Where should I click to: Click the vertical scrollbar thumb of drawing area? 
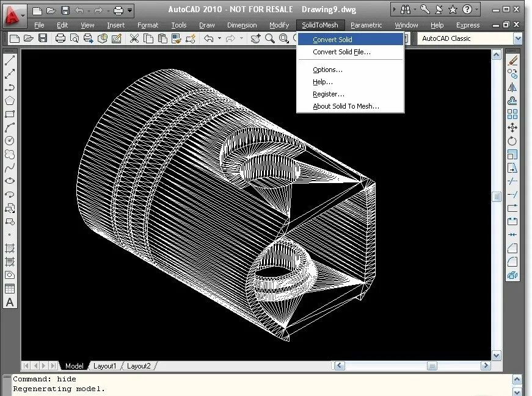497,196
